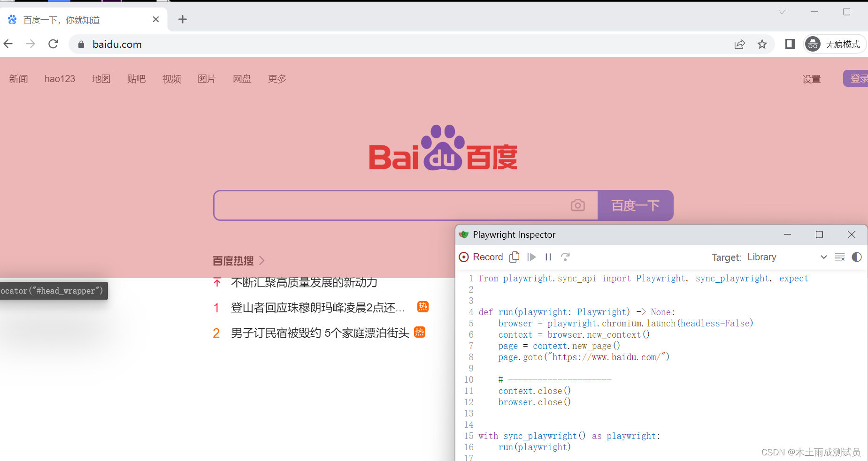Click code line 'context.close()'

coord(535,391)
